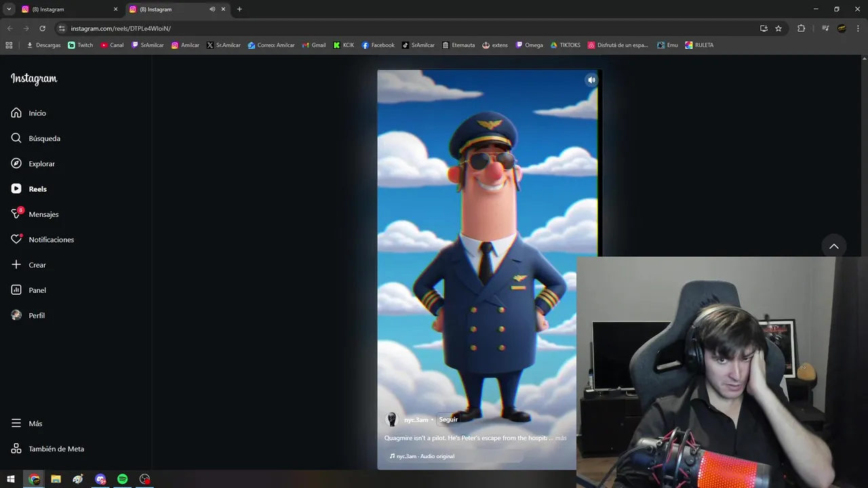
Task: Mute the audio-playing tab via speaker icon
Action: [212, 9]
